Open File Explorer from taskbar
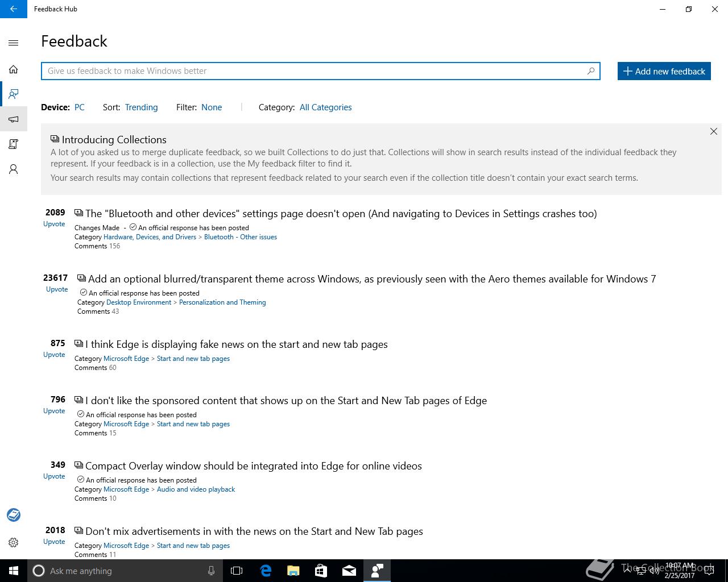Viewport: 728px width, 582px height. 293,571
